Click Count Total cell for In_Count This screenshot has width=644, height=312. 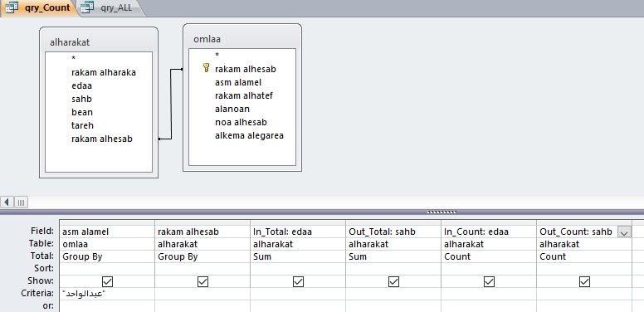[489, 256]
